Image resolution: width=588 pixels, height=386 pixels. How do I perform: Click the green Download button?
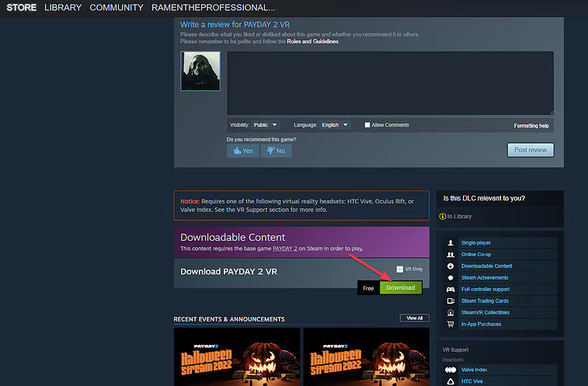point(401,287)
